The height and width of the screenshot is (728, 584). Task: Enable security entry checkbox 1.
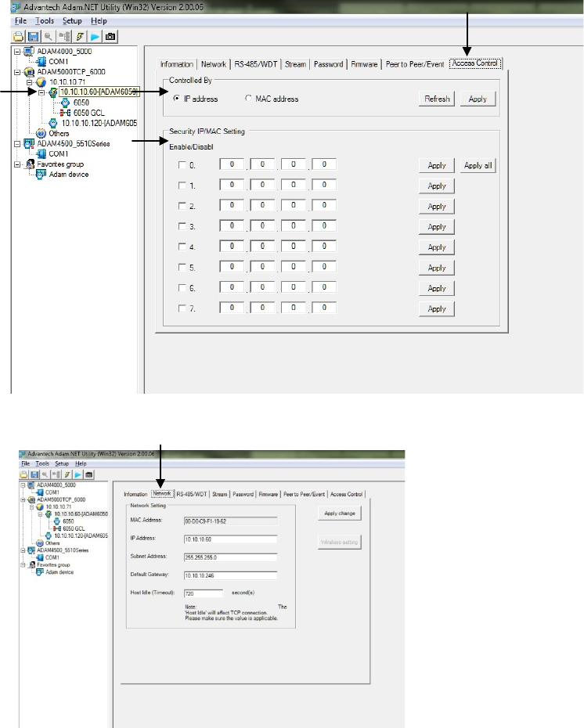(182, 186)
